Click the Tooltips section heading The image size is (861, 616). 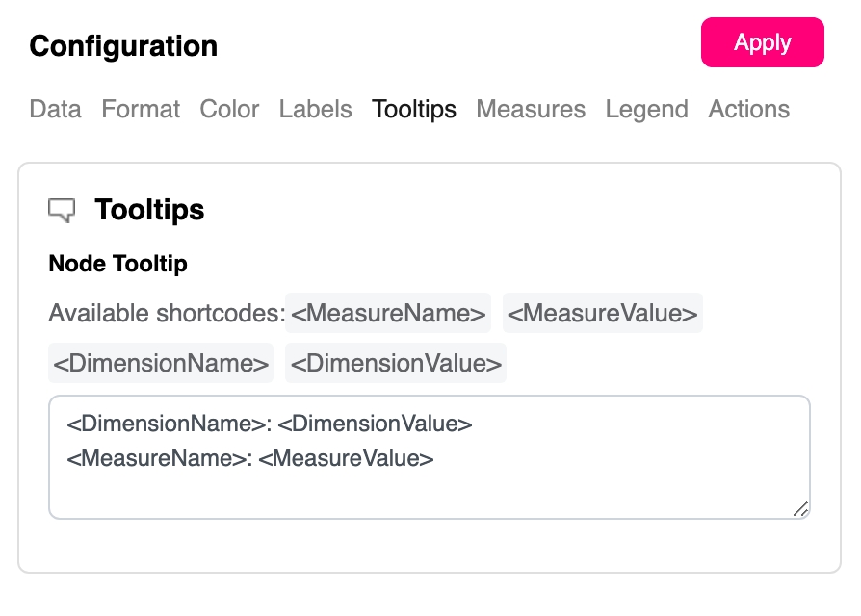[x=149, y=210]
